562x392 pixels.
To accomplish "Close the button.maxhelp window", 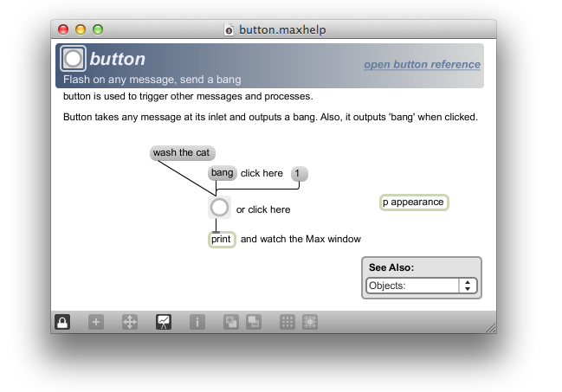I will (63, 29).
